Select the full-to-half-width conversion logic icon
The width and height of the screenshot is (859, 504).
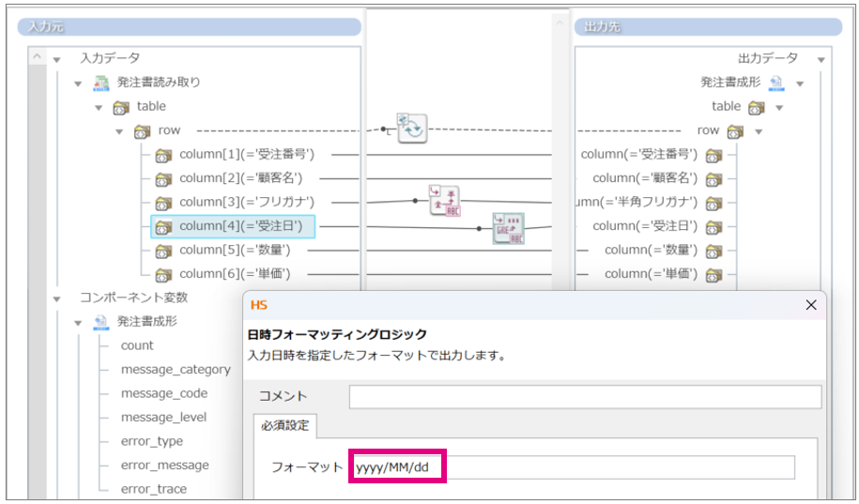coord(444,201)
